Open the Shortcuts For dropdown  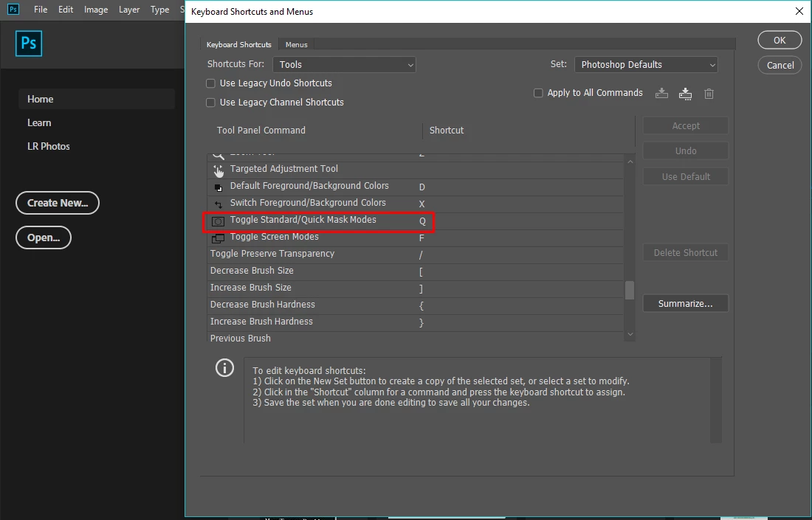(x=345, y=65)
